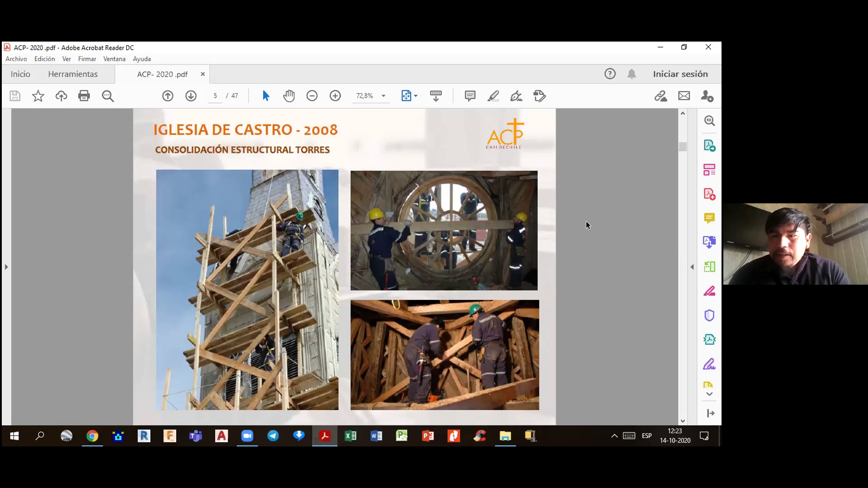Click Iniciar sesión button
The height and width of the screenshot is (488, 868).
pyautogui.click(x=680, y=74)
